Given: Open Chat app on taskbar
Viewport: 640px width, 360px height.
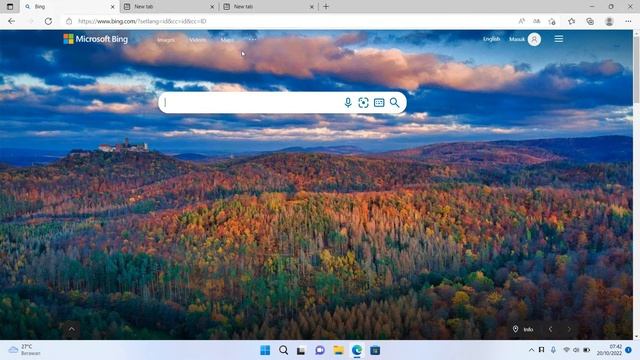Looking at the screenshot, I should 320,350.
